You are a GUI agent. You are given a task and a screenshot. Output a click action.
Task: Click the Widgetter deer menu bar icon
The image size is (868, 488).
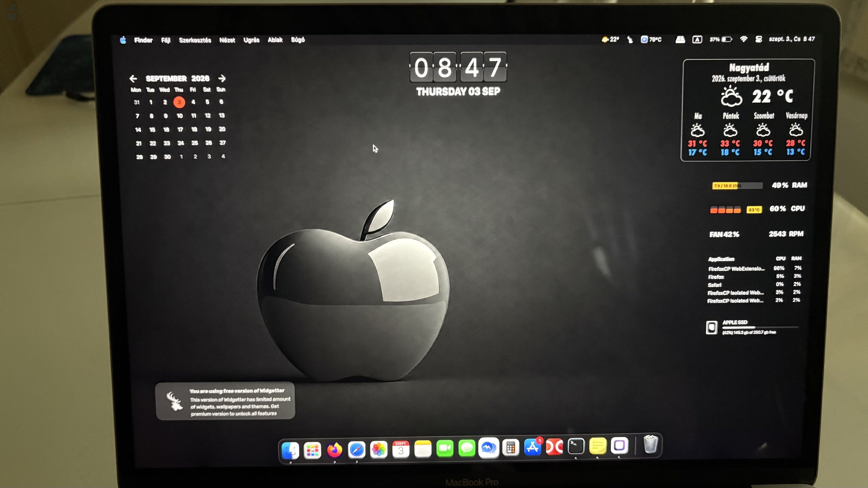pyautogui.click(x=630, y=40)
